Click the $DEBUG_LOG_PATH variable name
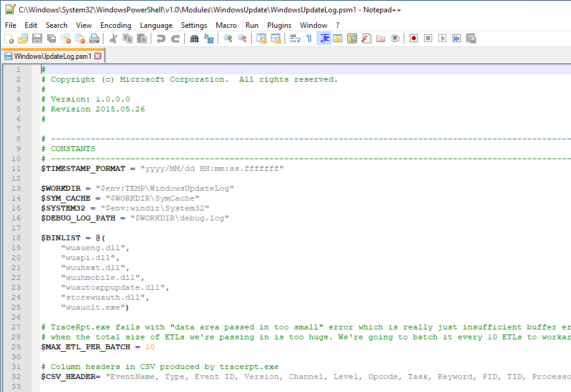 (x=78, y=218)
